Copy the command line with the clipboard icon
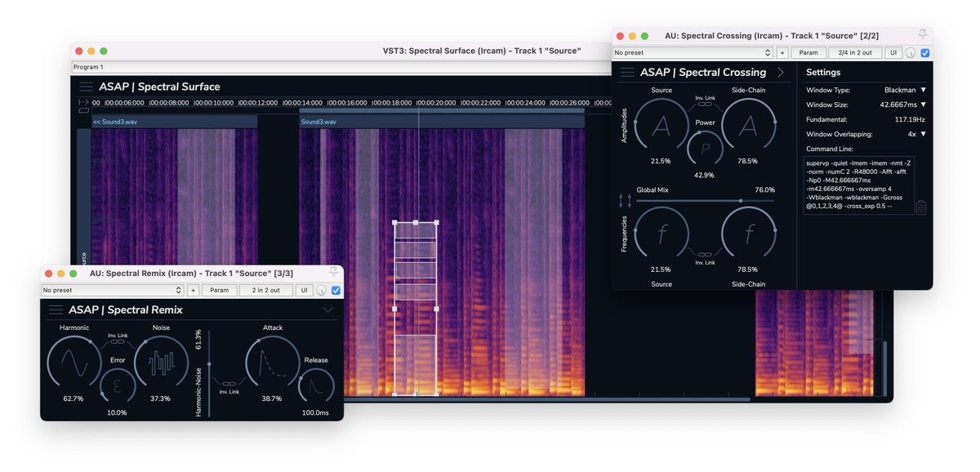The height and width of the screenshot is (472, 980). click(x=921, y=207)
